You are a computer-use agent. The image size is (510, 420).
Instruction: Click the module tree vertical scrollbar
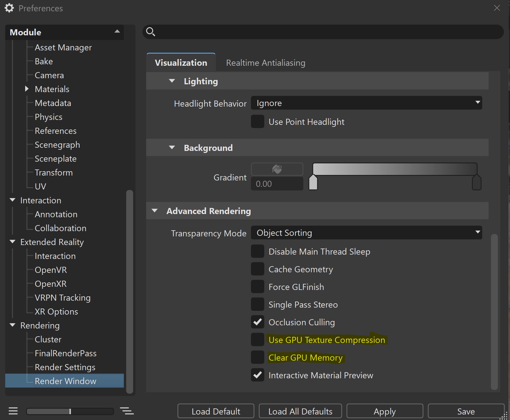(x=130, y=292)
